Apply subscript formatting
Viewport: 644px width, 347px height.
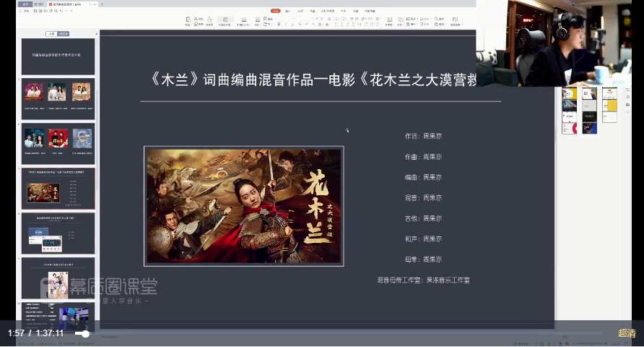[313, 24]
